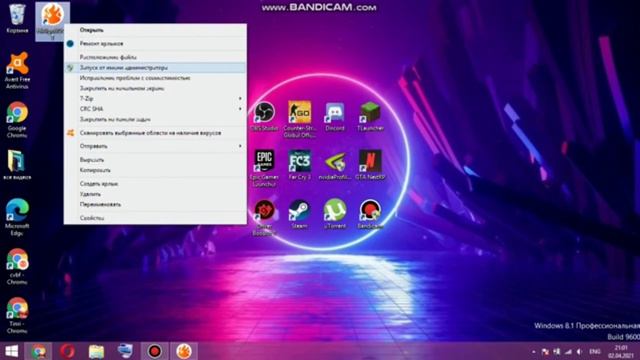Select the GTA Next RP shortcut

click(x=370, y=165)
